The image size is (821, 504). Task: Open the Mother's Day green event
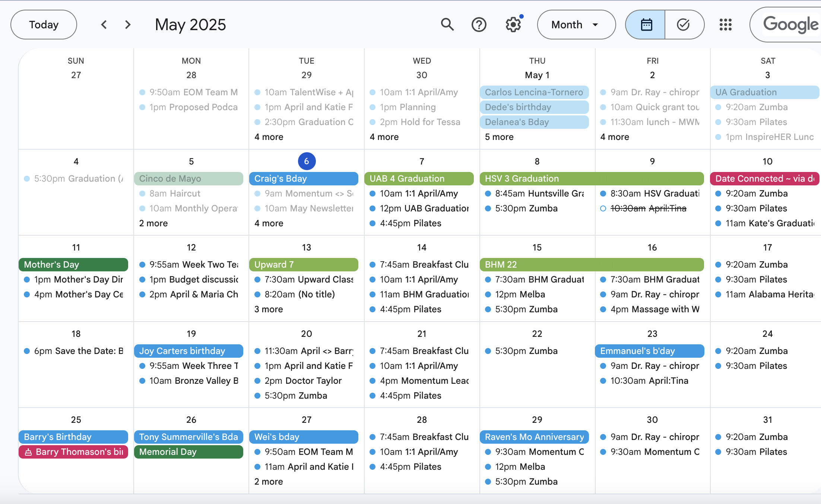coord(73,265)
